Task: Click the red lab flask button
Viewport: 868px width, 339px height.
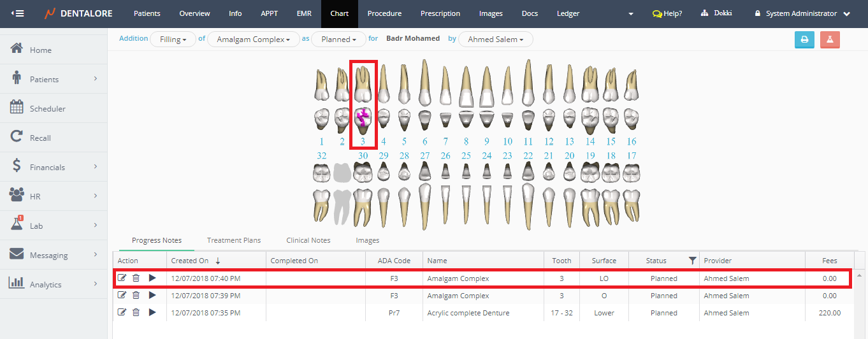Action: point(830,40)
